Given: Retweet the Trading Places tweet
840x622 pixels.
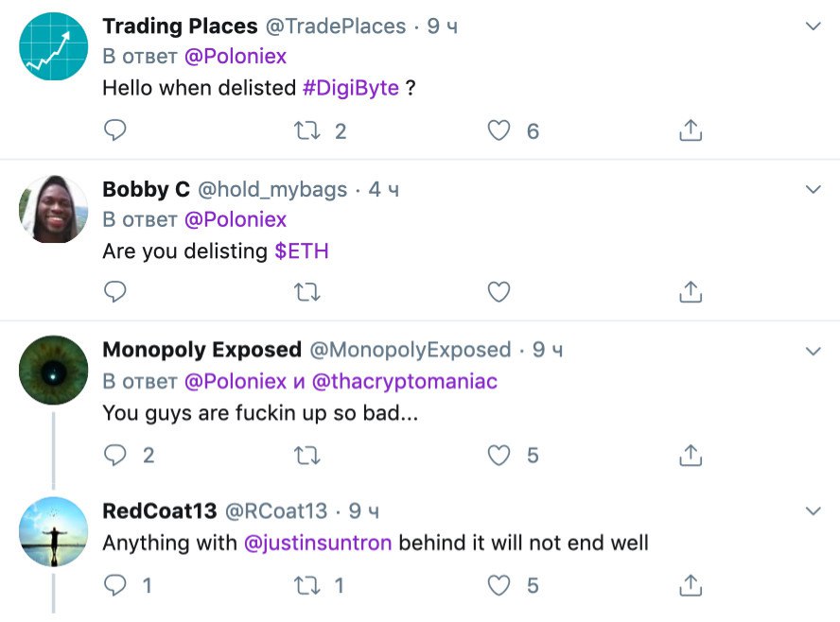Looking at the screenshot, I should coord(307,130).
